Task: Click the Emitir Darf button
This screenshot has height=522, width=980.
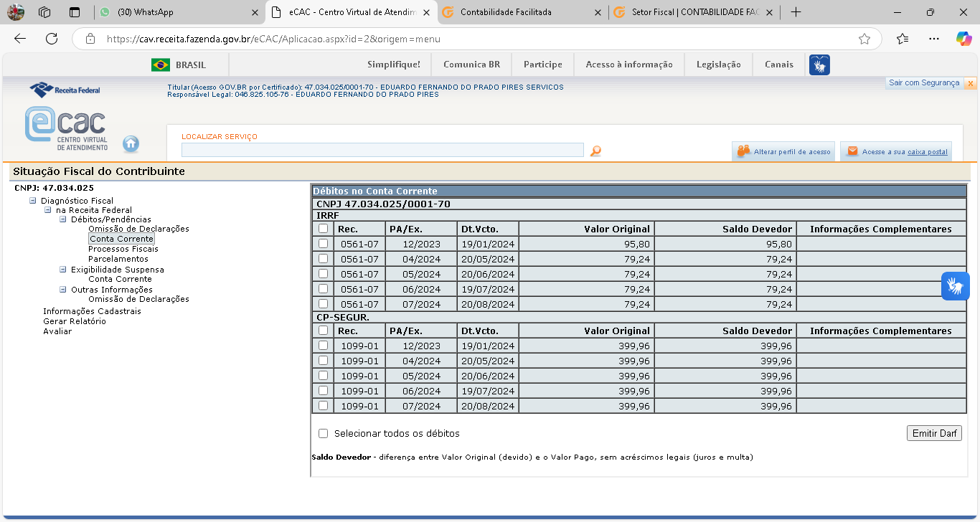Action: pos(933,433)
